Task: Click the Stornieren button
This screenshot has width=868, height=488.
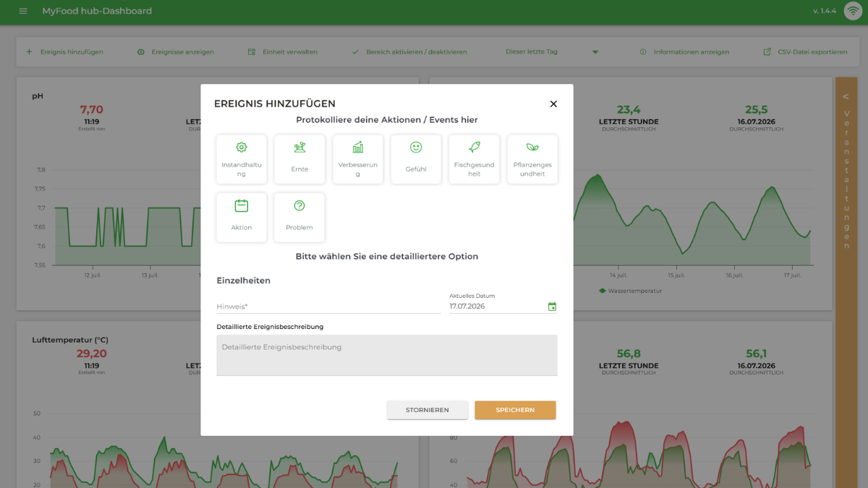Action: 427,410
